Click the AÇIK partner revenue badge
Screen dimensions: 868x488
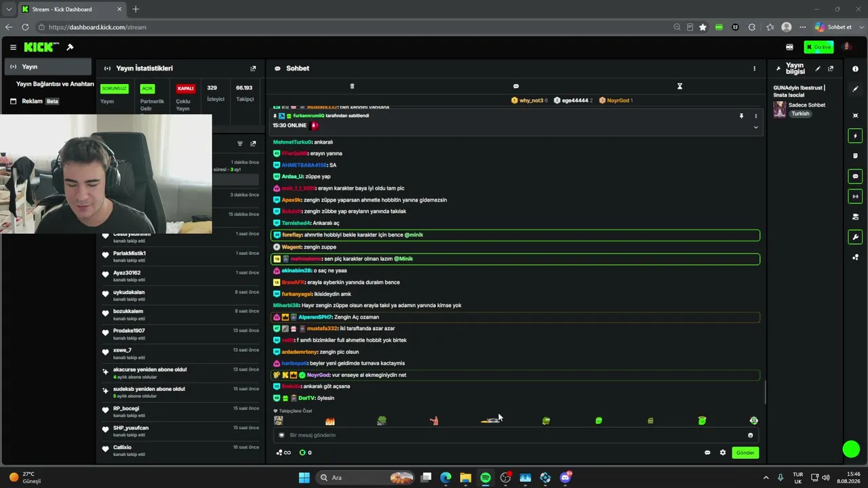[147, 89]
